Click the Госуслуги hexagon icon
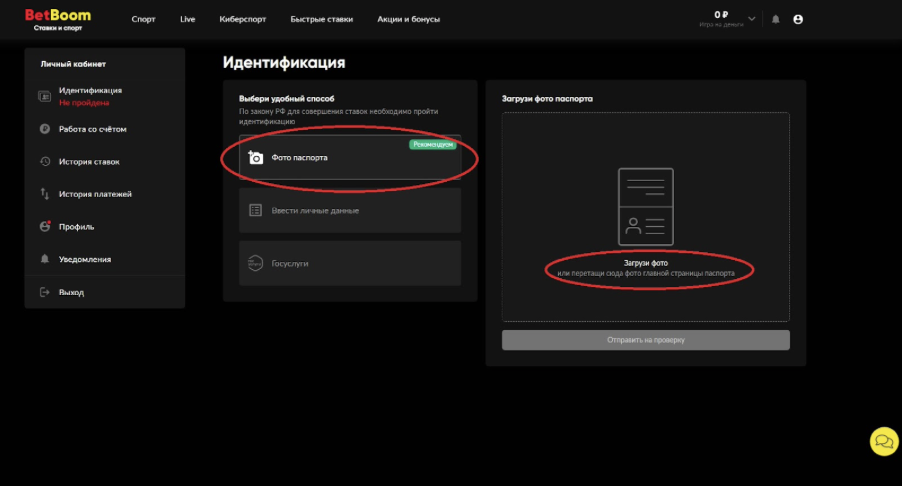902x486 pixels. click(255, 263)
